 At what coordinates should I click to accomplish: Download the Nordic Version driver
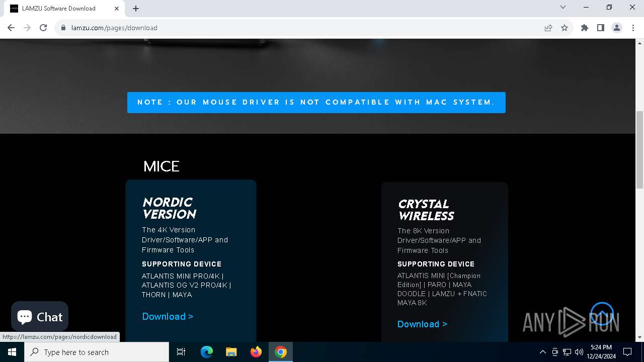168,316
